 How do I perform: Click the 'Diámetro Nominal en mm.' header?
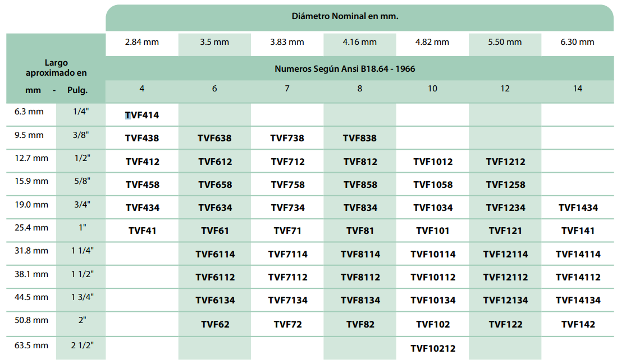point(345,16)
